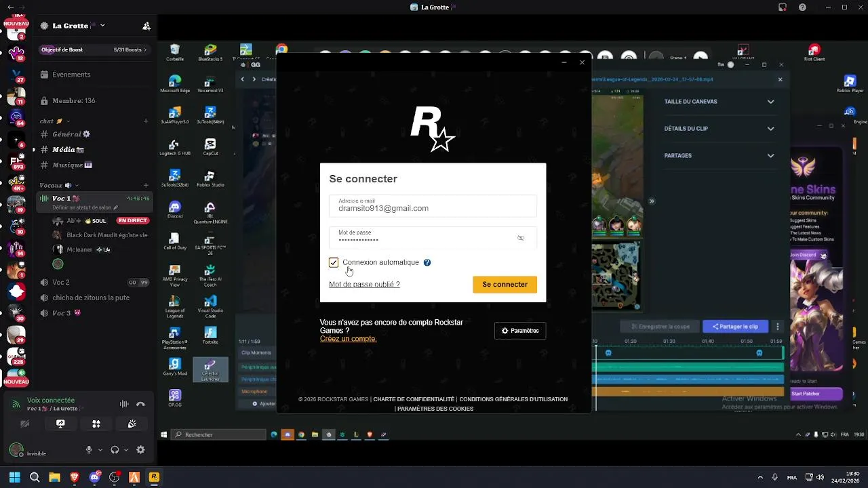
Task: Open Brave browser from the taskbar
Action: pyautogui.click(x=75, y=477)
